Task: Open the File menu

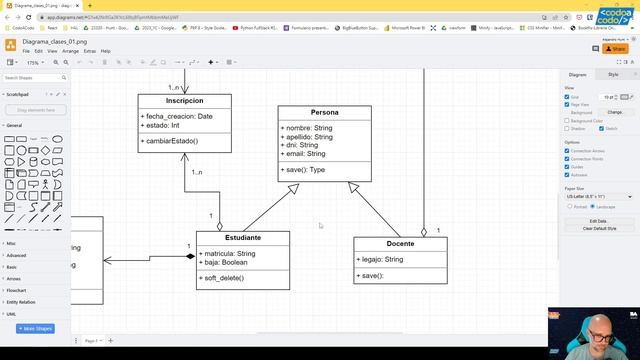Action: click(26, 51)
